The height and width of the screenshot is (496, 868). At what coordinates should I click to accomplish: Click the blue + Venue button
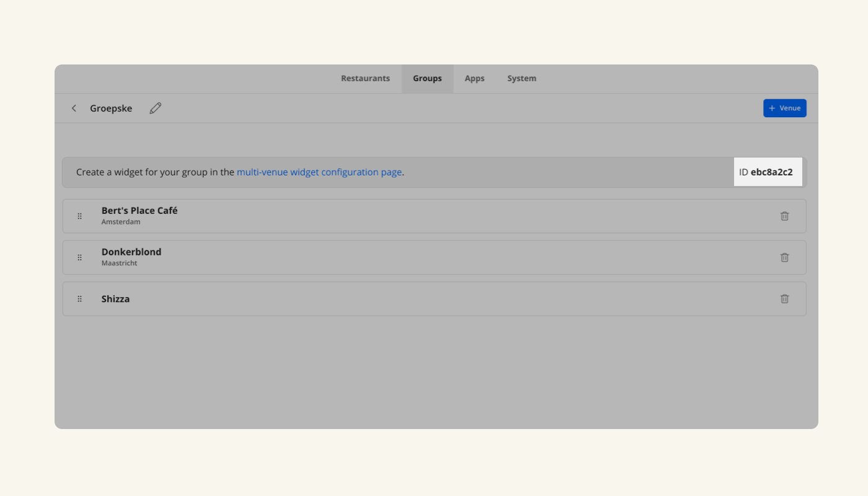pos(784,108)
